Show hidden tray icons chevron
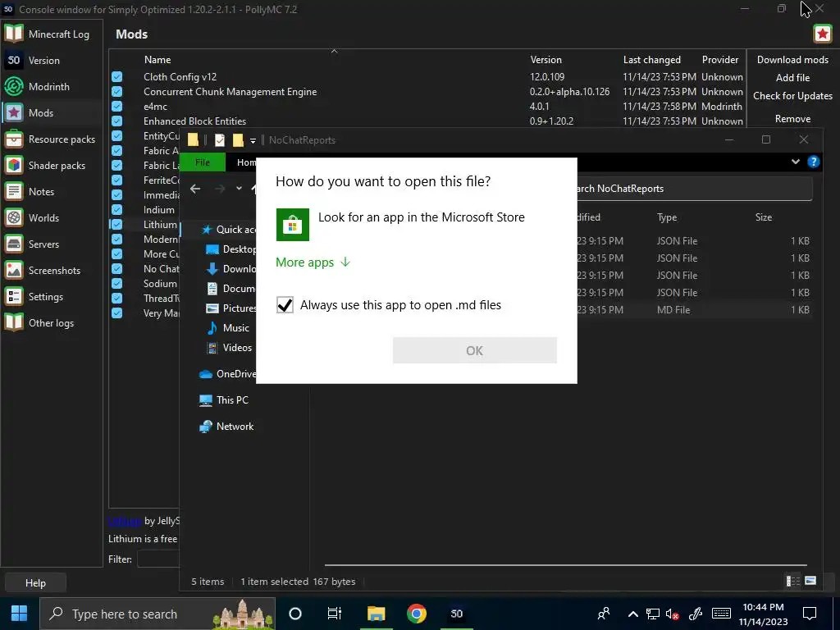The image size is (840, 630). tap(632, 614)
